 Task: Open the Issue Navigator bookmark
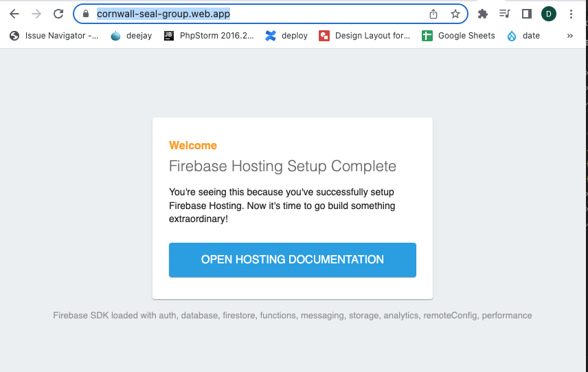(x=54, y=36)
